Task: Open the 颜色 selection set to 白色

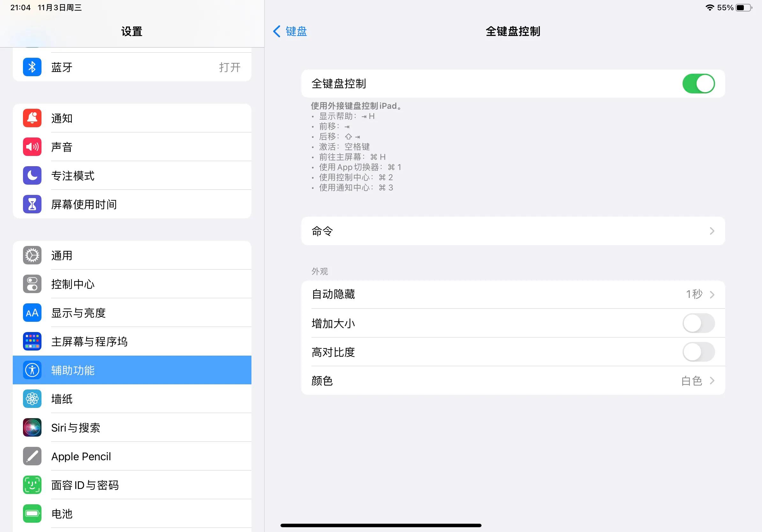Action: pyautogui.click(x=513, y=381)
